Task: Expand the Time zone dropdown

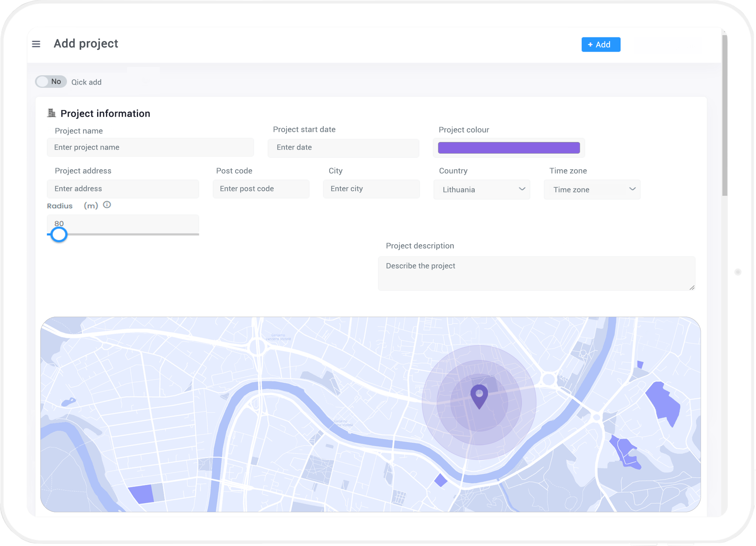Action: pyautogui.click(x=592, y=190)
